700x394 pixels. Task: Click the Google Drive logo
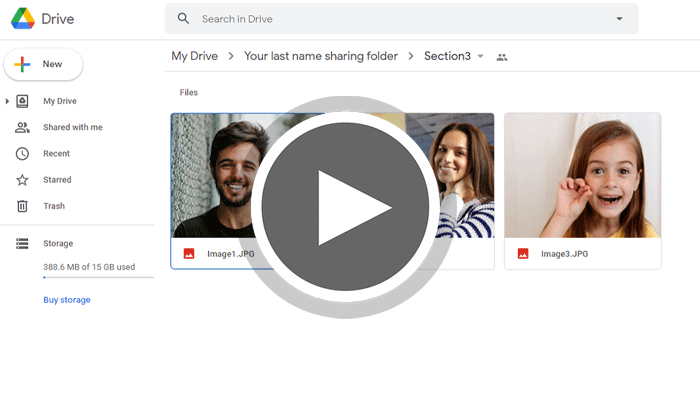tap(23, 19)
